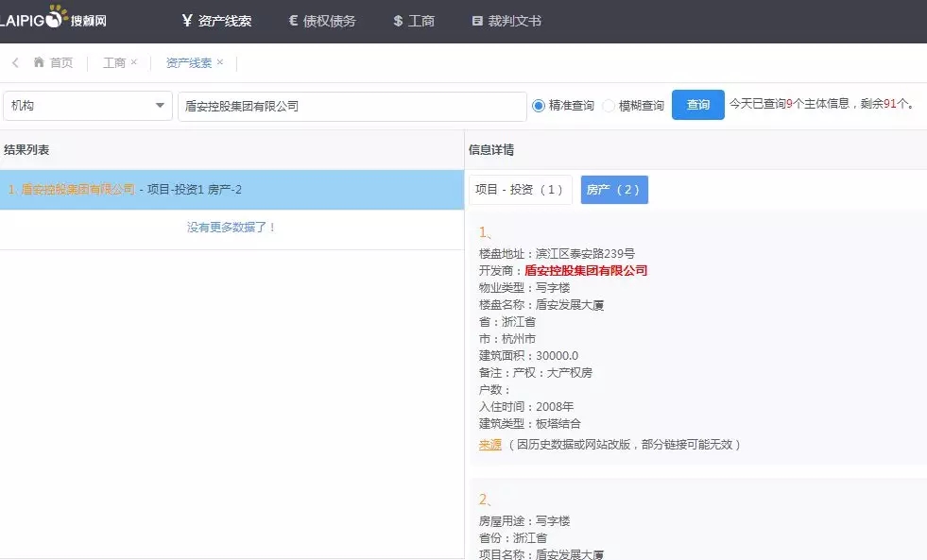Screen dimensions: 927x560
Task: Click the LAIPIG 搜赖网 logo
Action: 53,18
